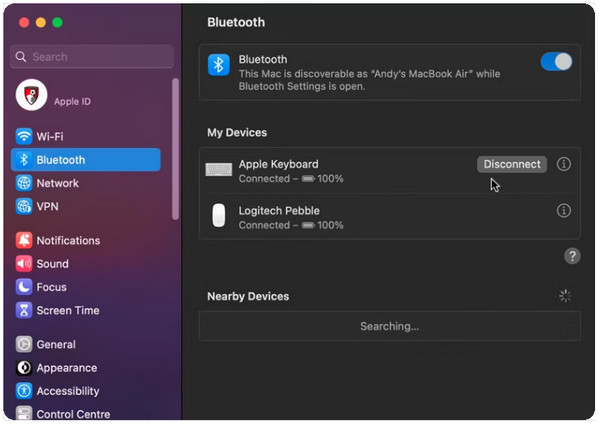Select the Logitech Pebble device row

click(390, 217)
